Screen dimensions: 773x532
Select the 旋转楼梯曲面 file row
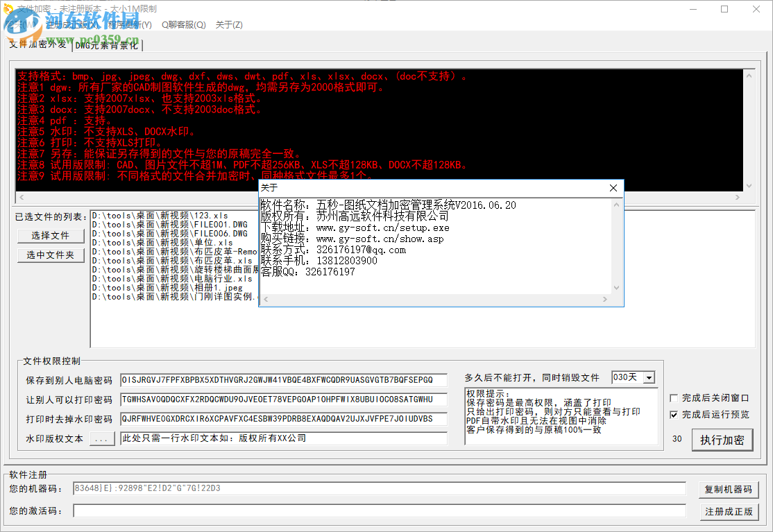point(175,269)
